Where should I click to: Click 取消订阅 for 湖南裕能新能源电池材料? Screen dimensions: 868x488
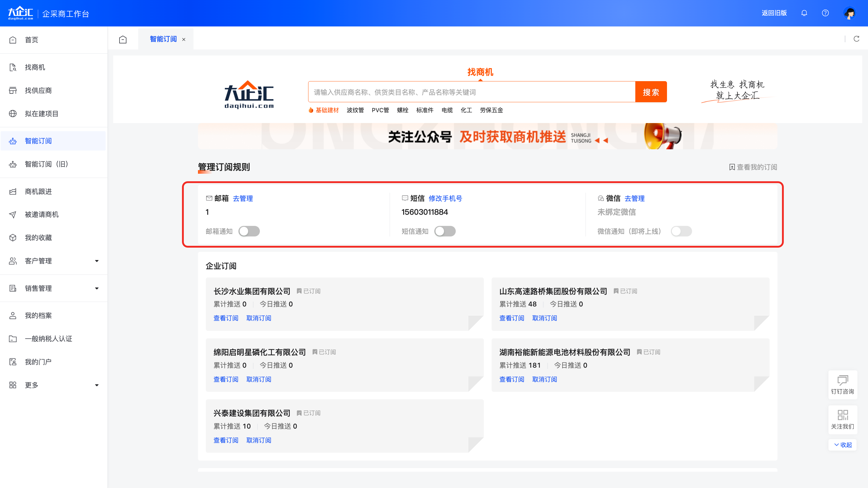point(544,379)
